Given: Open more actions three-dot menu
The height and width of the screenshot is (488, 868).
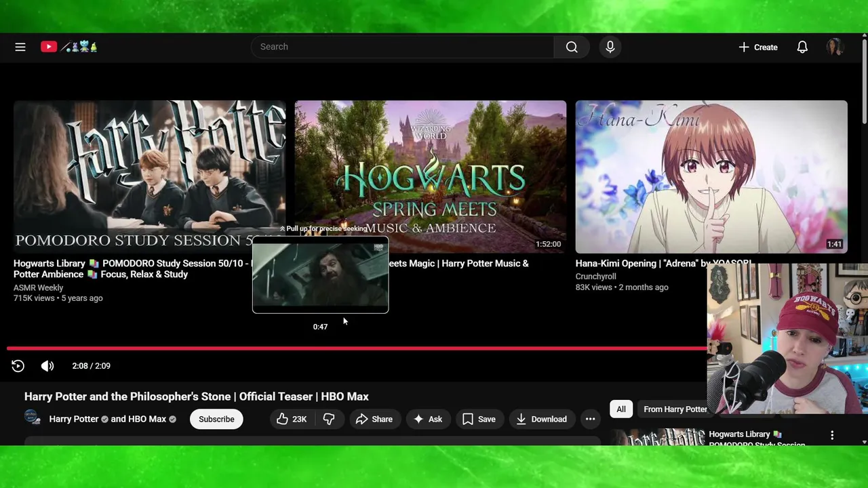Looking at the screenshot, I should pyautogui.click(x=590, y=419).
